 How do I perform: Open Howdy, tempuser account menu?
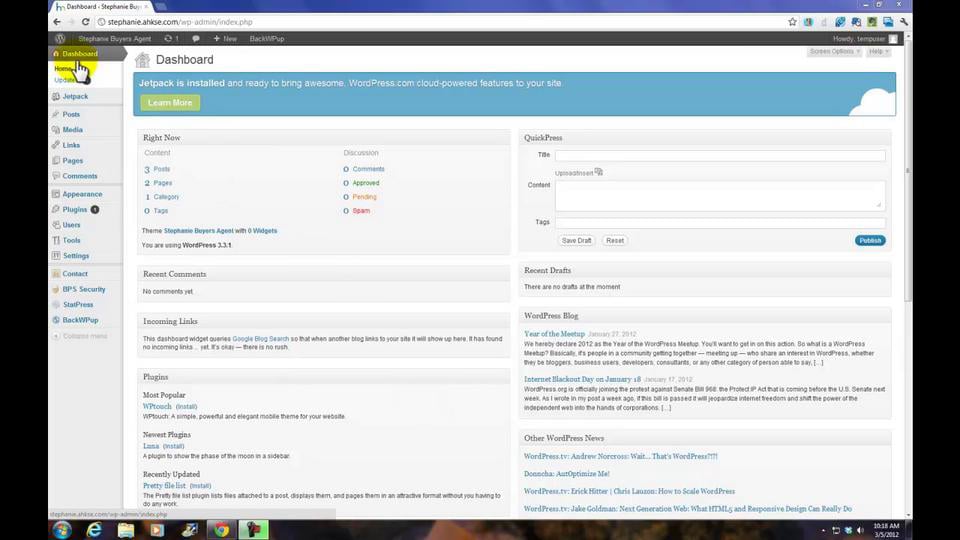864,39
